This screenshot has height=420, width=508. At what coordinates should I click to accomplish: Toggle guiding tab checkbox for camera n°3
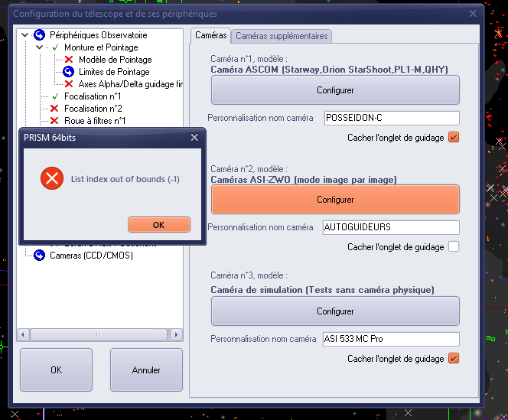pos(454,359)
